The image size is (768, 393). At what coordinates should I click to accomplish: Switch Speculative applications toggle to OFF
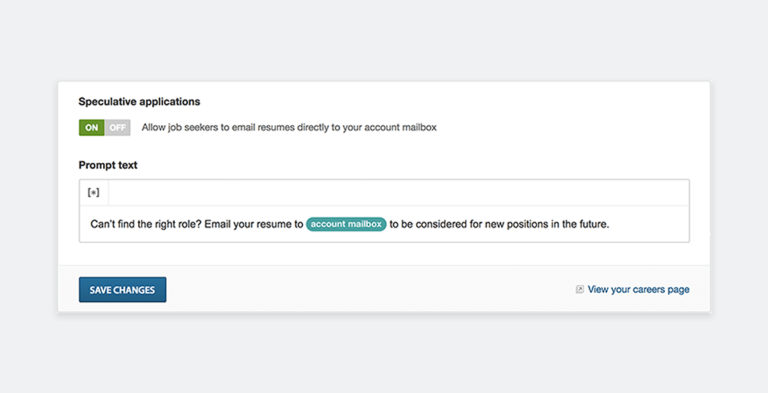click(x=118, y=127)
